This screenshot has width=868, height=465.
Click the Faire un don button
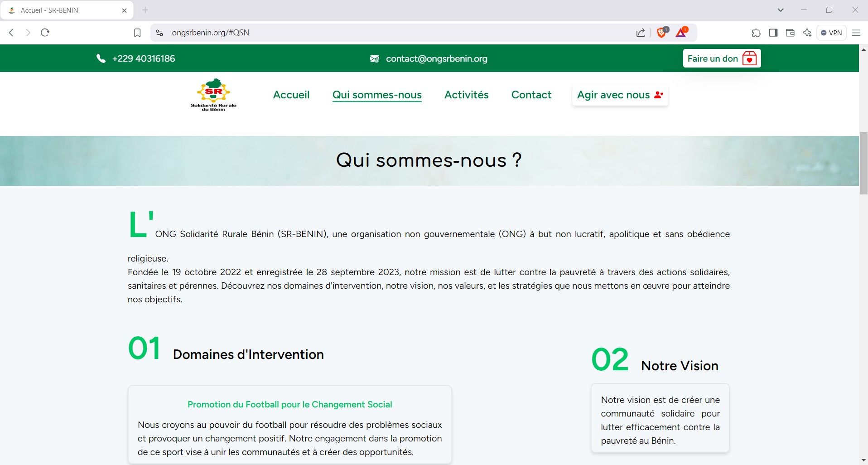(x=722, y=58)
